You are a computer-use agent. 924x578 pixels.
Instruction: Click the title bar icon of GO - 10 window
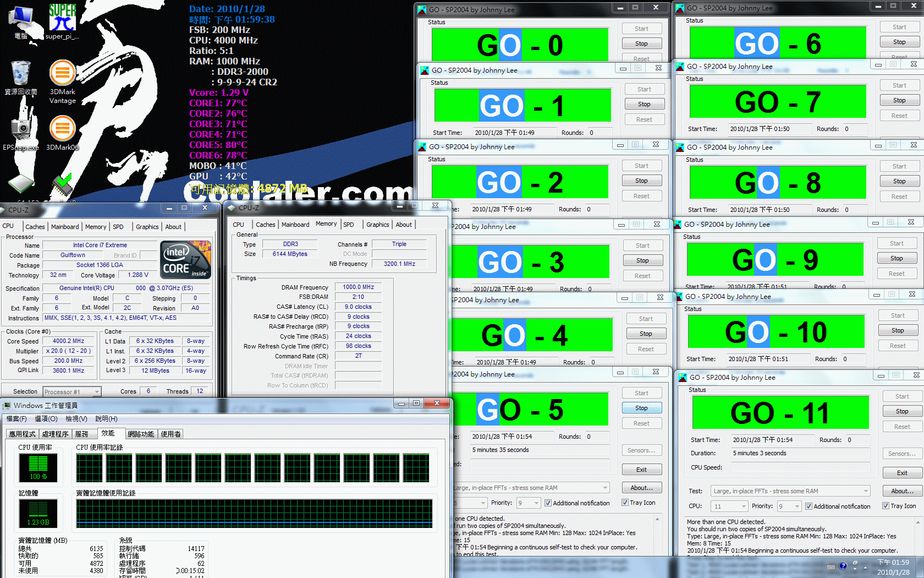tap(678, 296)
